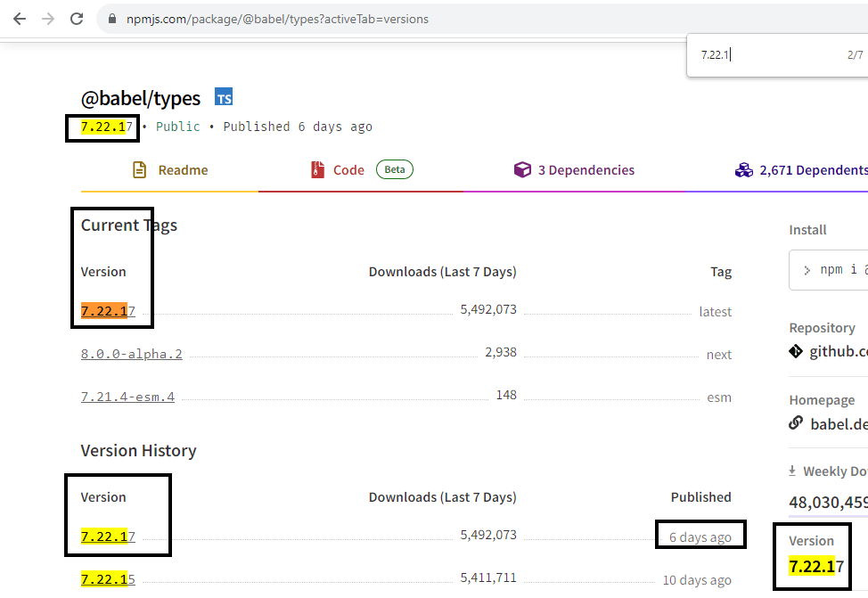868x598 pixels.
Task: Open the babel homepage link
Action: (x=839, y=424)
